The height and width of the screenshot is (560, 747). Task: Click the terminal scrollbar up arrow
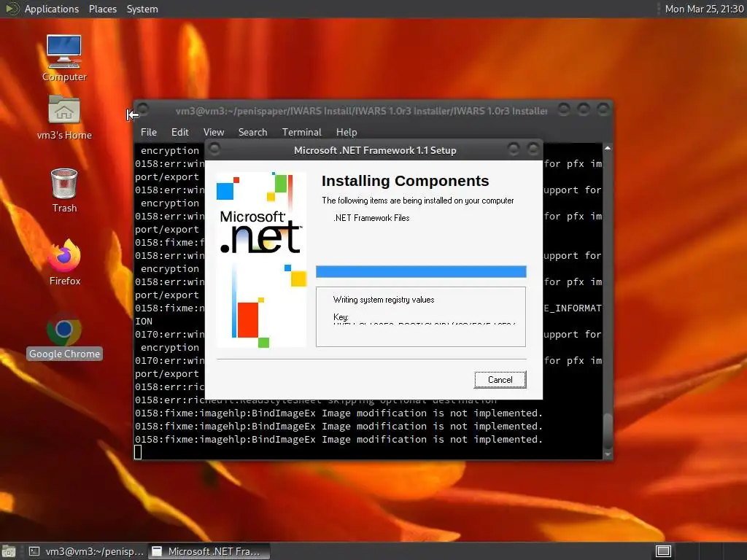[x=608, y=149]
